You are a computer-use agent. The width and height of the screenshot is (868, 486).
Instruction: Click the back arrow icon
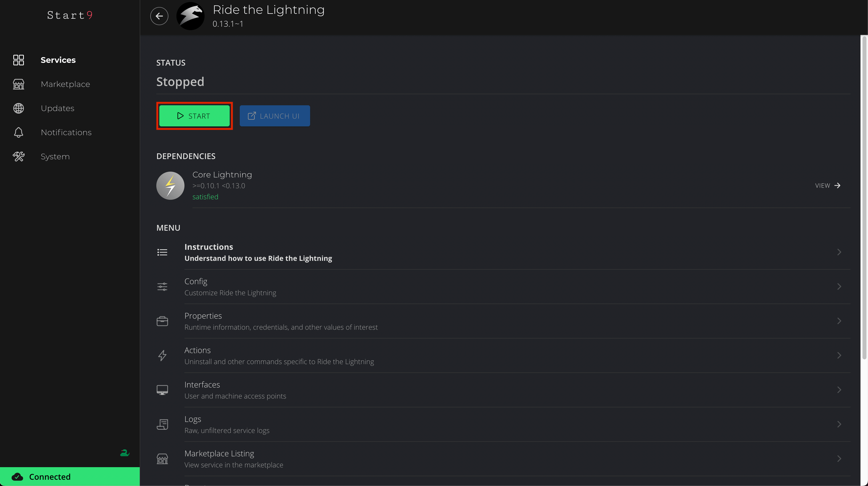[x=159, y=16]
